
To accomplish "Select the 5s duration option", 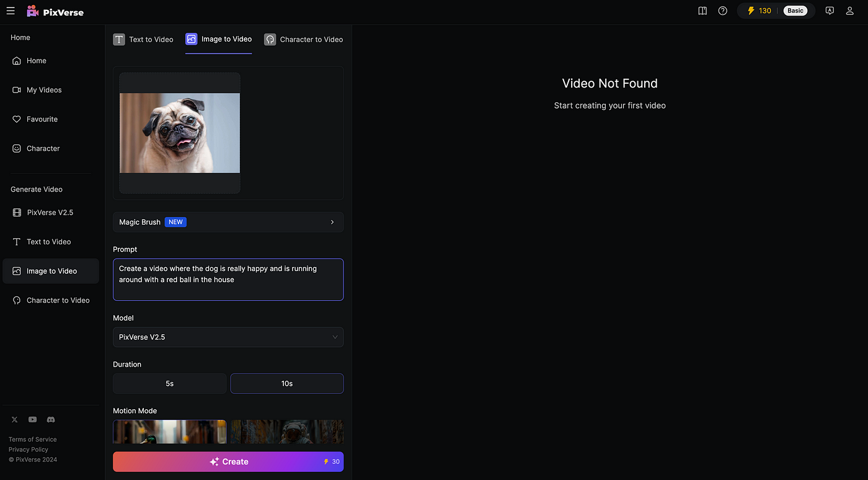I will 169,383.
